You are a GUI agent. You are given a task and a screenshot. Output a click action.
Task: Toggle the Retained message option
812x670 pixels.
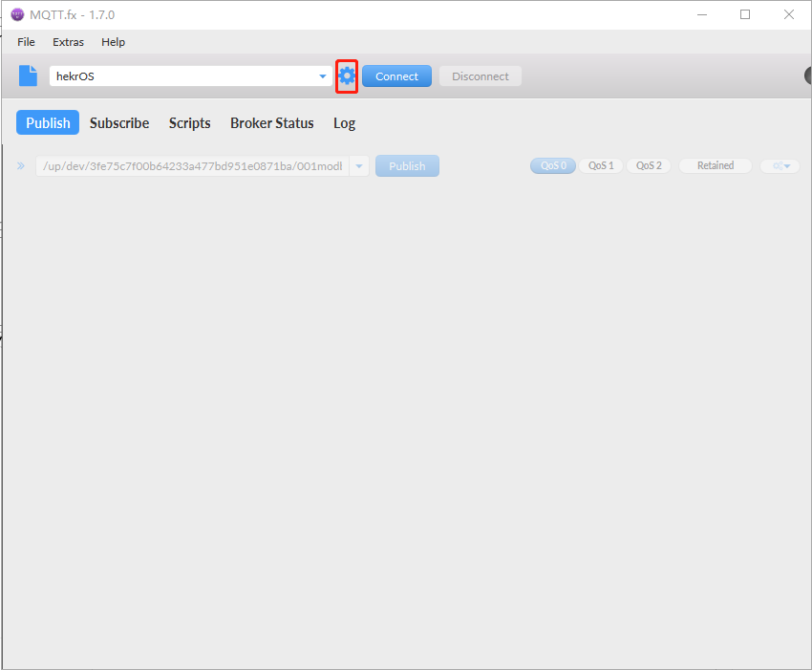715,165
